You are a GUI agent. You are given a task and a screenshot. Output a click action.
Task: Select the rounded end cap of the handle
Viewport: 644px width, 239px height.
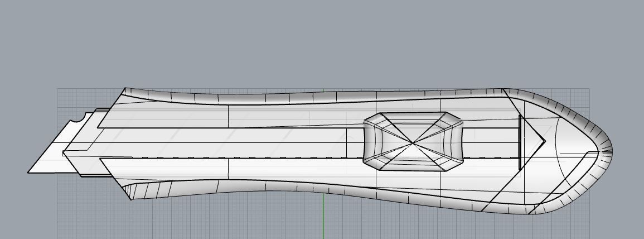coord(575,151)
